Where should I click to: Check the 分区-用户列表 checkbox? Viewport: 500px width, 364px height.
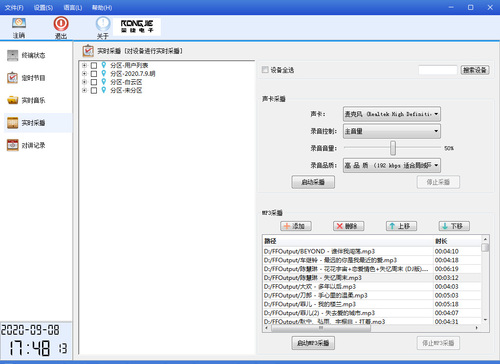(x=94, y=65)
